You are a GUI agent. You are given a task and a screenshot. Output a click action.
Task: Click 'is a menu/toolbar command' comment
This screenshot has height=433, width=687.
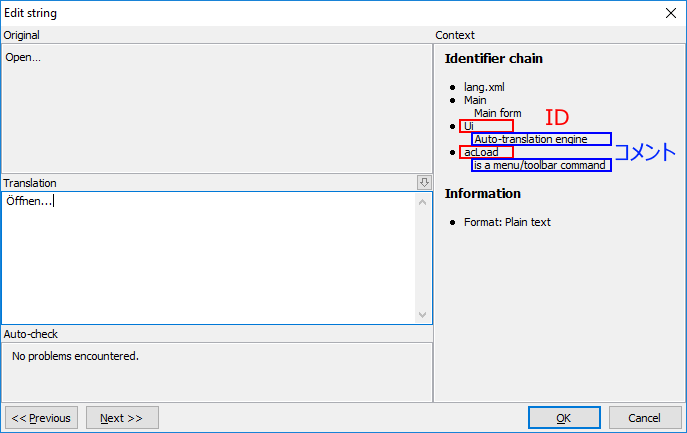(x=540, y=165)
